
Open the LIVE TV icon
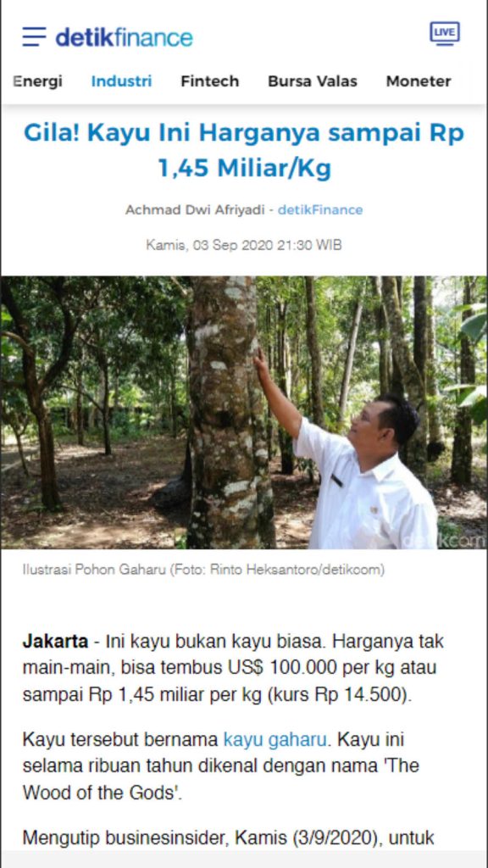click(444, 33)
